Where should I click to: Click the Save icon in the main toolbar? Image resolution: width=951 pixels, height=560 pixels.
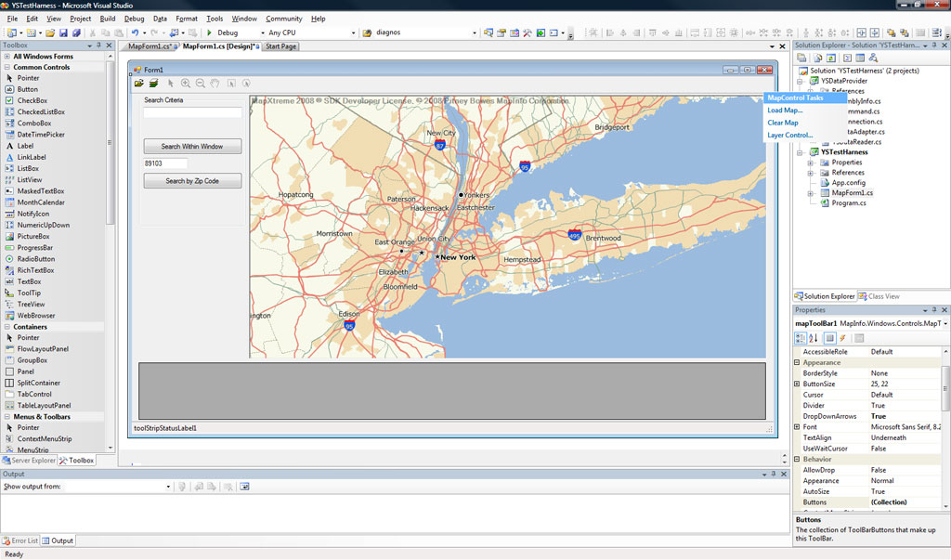click(63, 33)
